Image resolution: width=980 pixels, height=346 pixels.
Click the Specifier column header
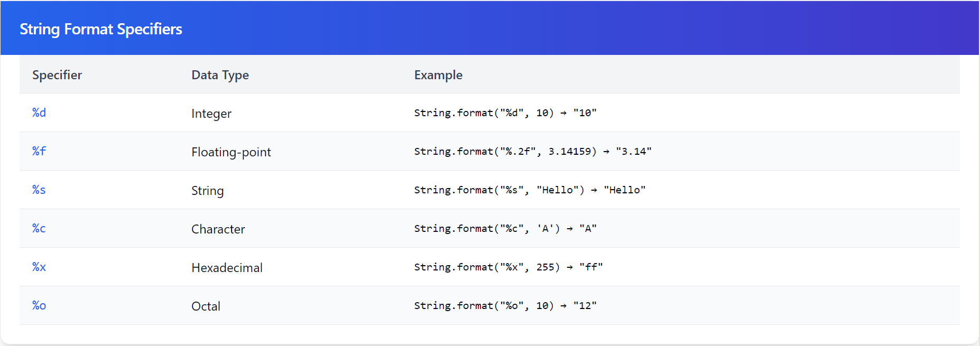click(57, 75)
